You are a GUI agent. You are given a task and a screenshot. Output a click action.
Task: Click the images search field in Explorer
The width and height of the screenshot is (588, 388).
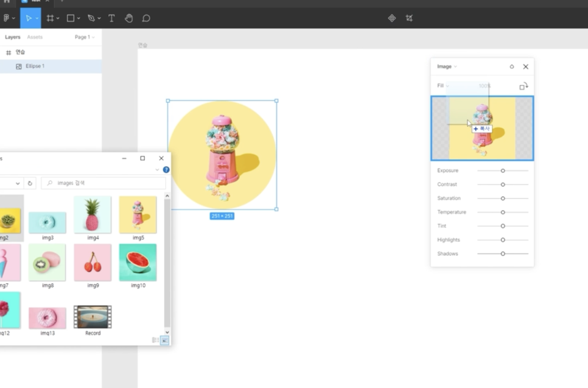tap(103, 183)
